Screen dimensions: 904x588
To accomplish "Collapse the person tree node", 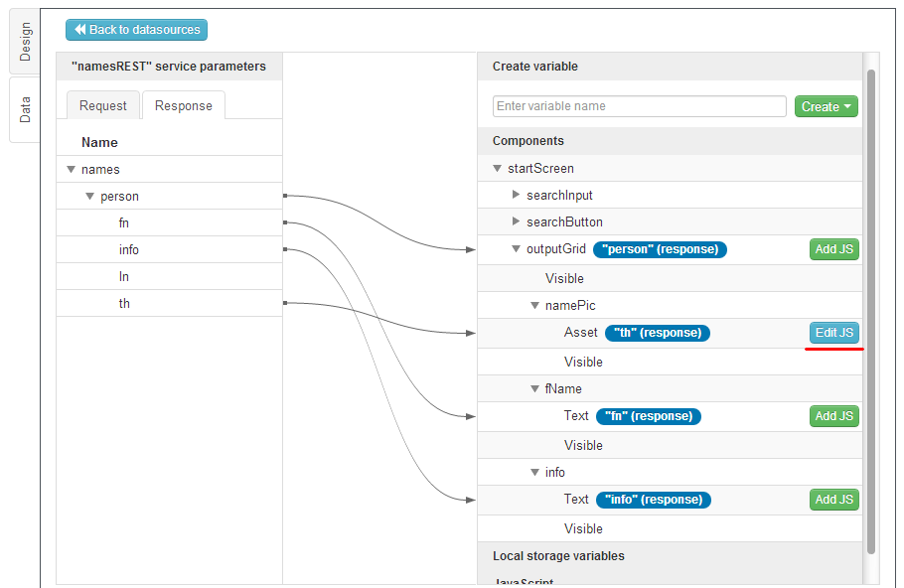I will (x=89, y=197).
